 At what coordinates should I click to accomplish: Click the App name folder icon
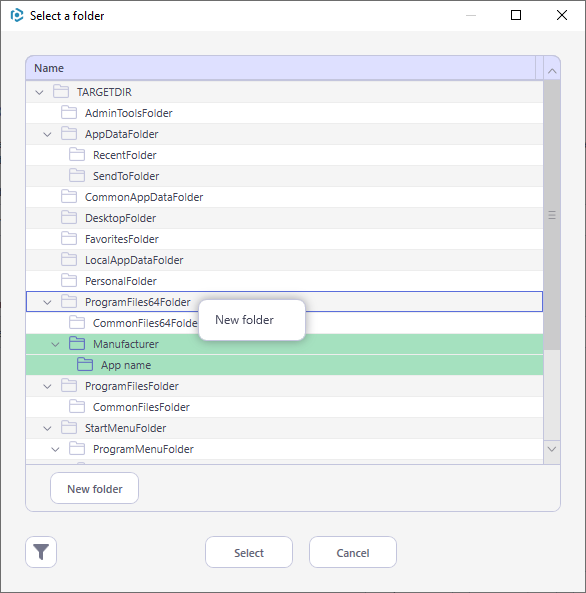point(85,364)
